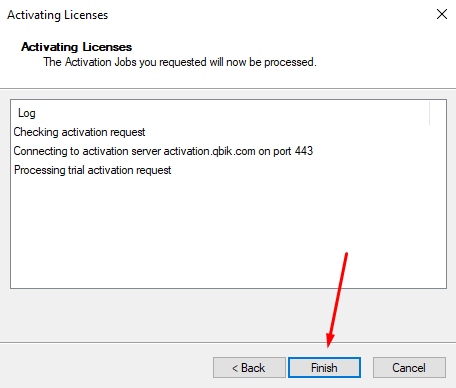Cancel the license activation wizard

pos(409,368)
